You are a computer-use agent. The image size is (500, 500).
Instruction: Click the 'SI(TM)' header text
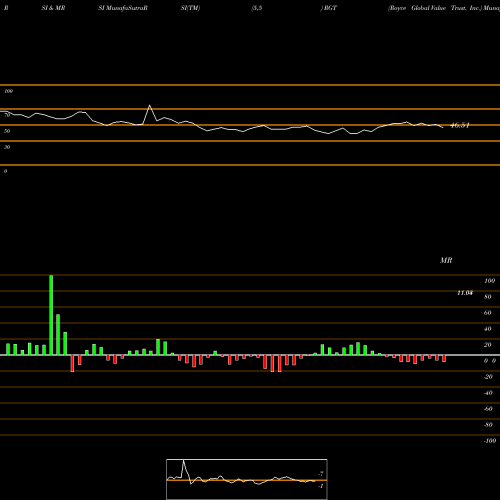tap(190, 8)
